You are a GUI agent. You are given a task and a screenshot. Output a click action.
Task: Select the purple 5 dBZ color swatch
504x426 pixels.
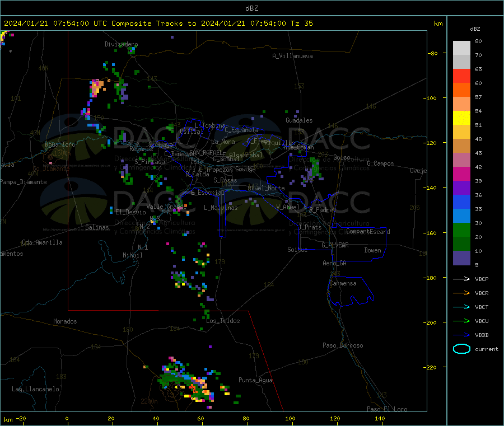pos(461,258)
